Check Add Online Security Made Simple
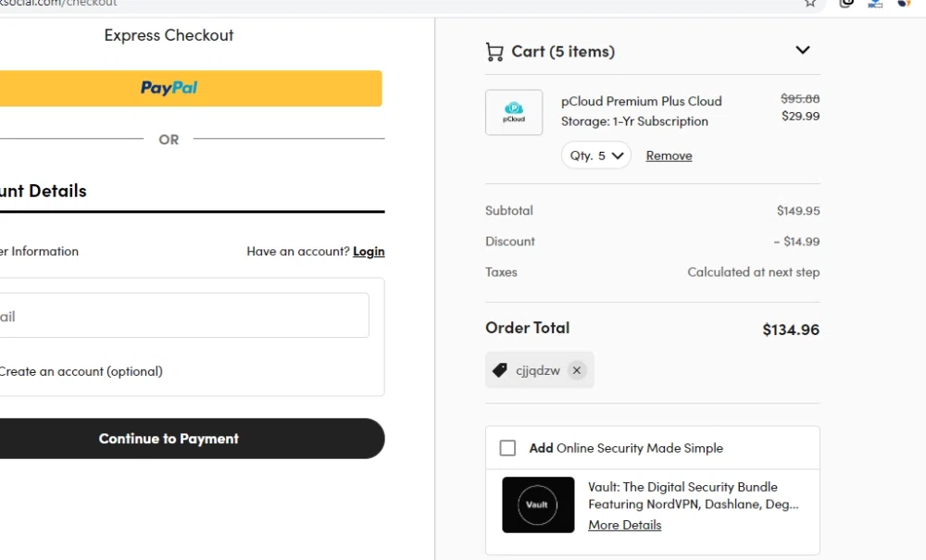Screen dimensions: 926x560 click(x=507, y=448)
